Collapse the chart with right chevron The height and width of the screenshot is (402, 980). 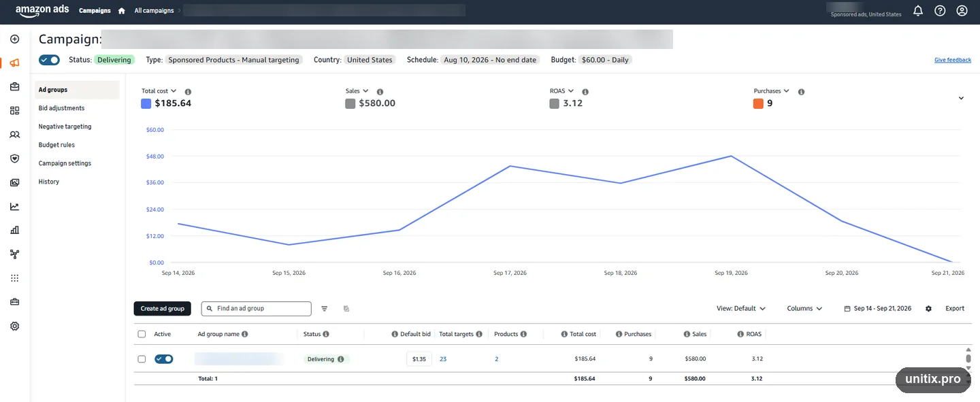pyautogui.click(x=961, y=98)
